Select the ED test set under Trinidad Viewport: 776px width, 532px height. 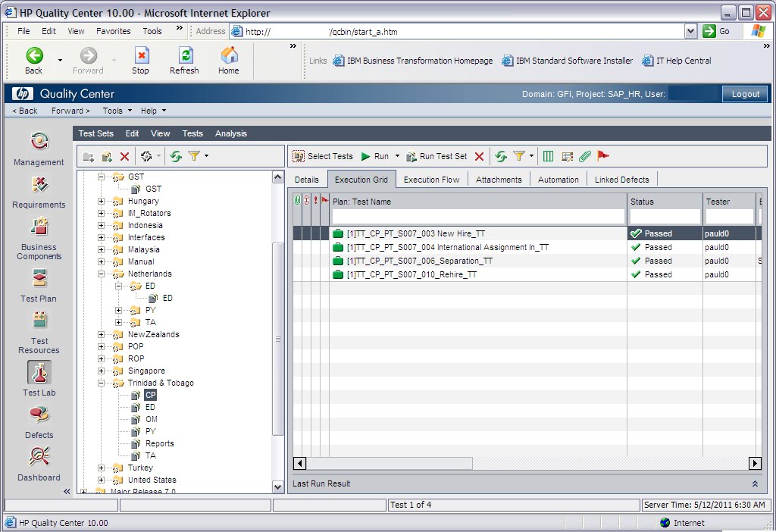click(x=150, y=407)
